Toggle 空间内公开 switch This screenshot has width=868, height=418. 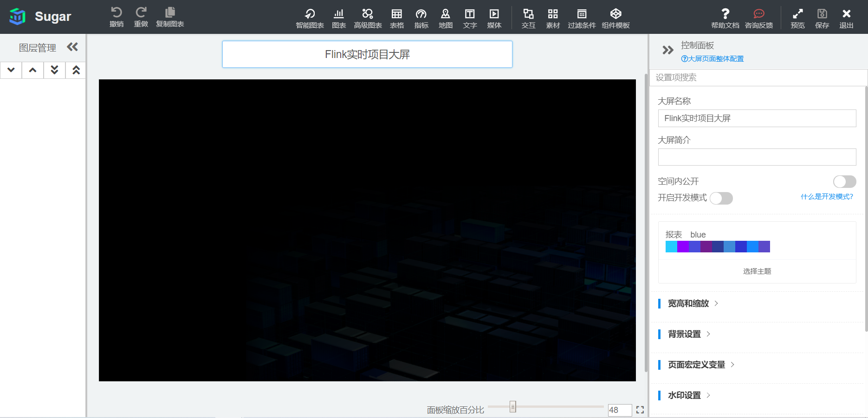[844, 181]
